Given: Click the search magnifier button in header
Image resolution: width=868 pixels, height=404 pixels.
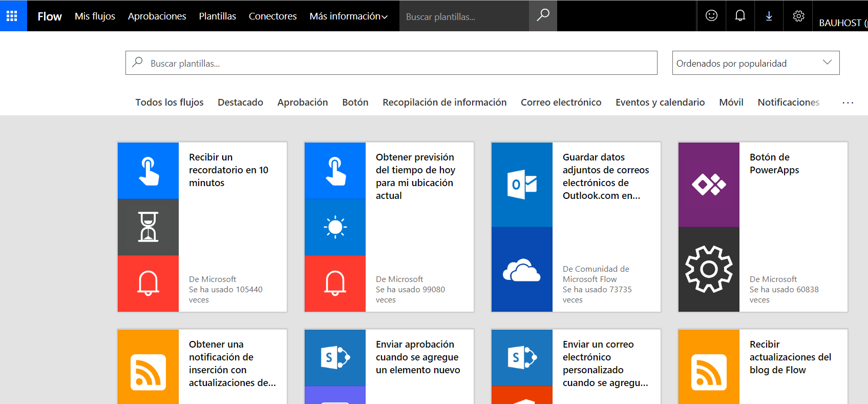Looking at the screenshot, I should tap(543, 16).
